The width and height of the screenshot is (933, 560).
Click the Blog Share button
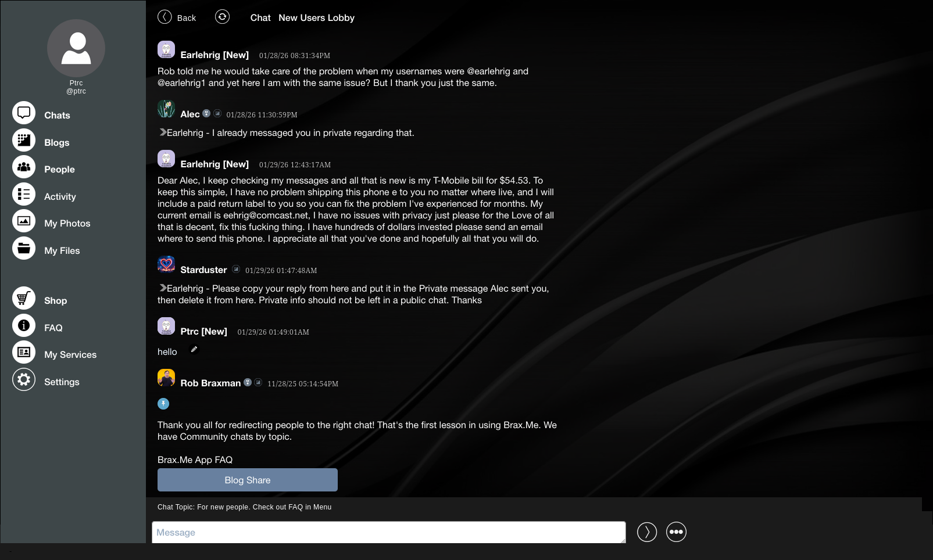point(248,480)
